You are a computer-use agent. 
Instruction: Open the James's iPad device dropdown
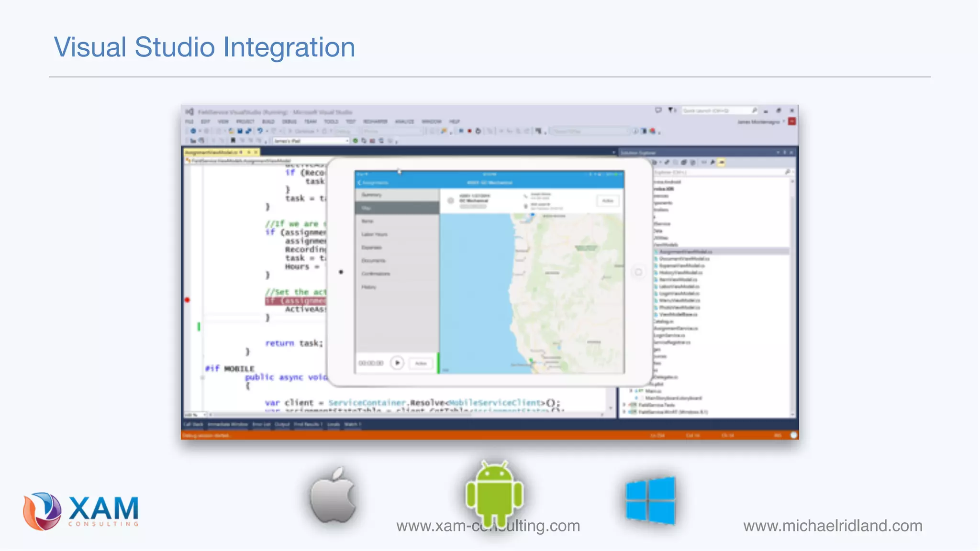tap(311, 141)
